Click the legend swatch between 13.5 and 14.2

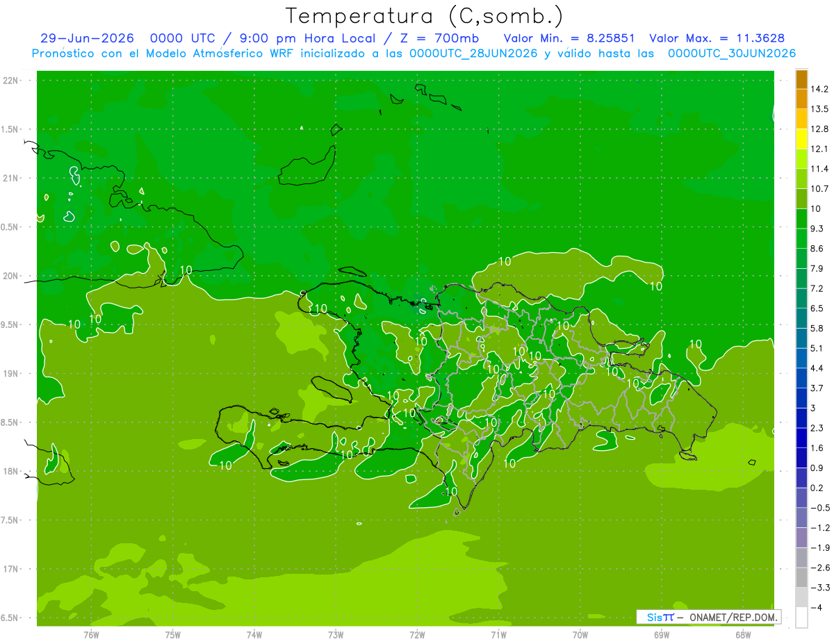pos(801,99)
